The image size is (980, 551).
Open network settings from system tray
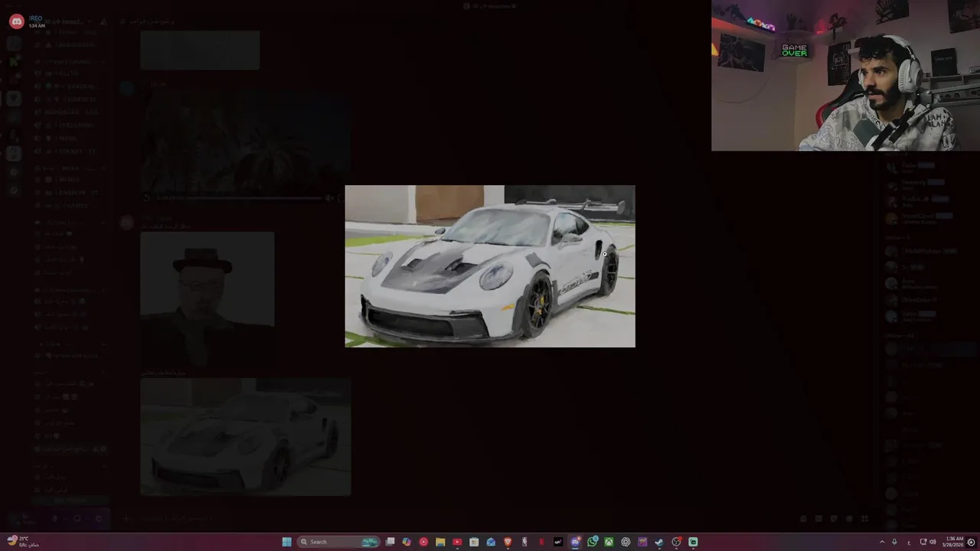(x=923, y=542)
